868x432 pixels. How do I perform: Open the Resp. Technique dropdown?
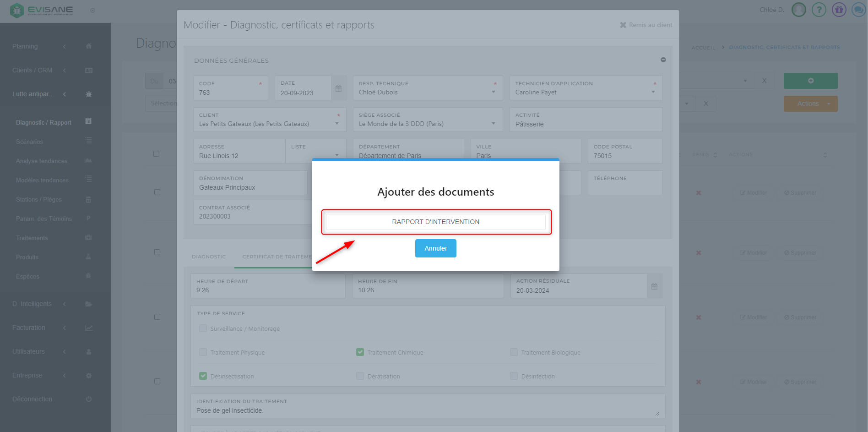494,92
